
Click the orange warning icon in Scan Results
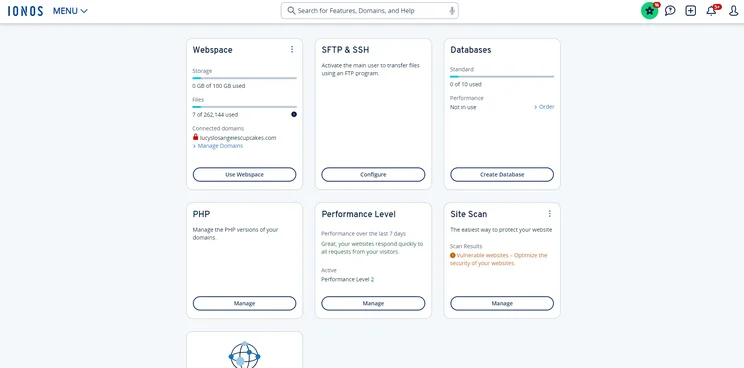point(453,255)
